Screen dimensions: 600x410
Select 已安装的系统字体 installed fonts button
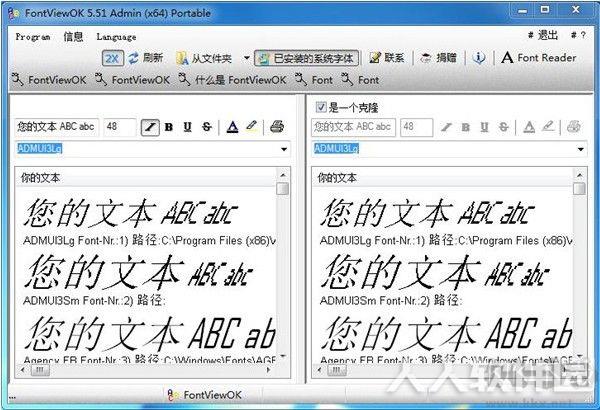pyautogui.click(x=307, y=58)
